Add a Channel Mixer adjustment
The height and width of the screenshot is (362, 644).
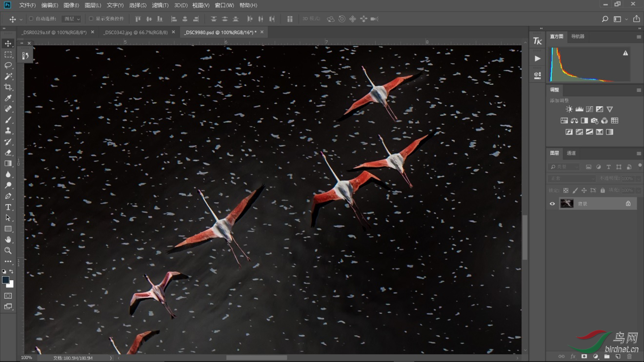click(x=604, y=121)
